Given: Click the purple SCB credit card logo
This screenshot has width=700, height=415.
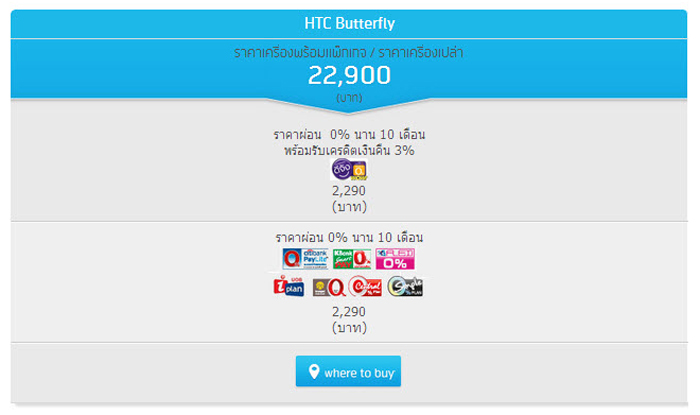Looking at the screenshot, I should (x=349, y=170).
